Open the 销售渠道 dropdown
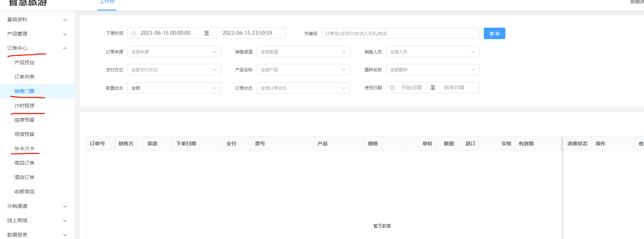The width and height of the screenshot is (644, 239). coord(303,52)
